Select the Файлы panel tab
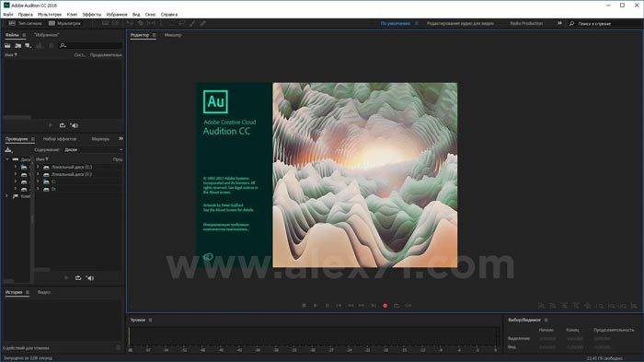The height and width of the screenshot is (362, 644). coord(12,35)
